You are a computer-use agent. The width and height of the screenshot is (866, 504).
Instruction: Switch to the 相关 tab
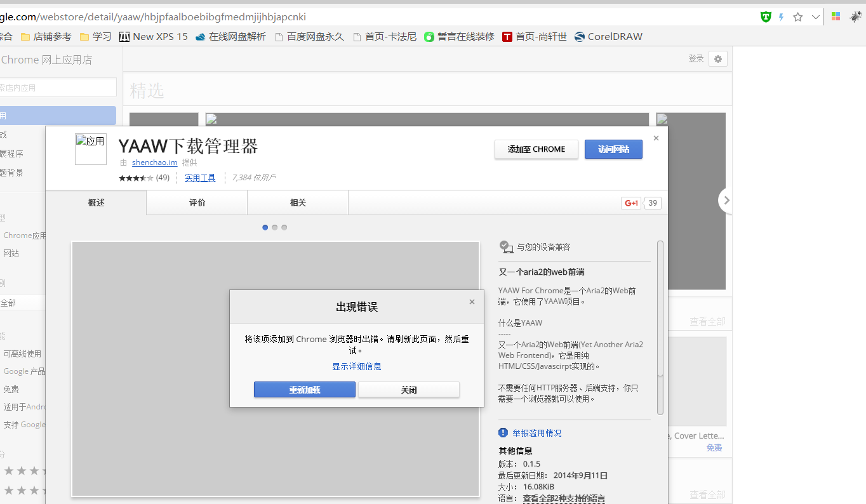298,203
